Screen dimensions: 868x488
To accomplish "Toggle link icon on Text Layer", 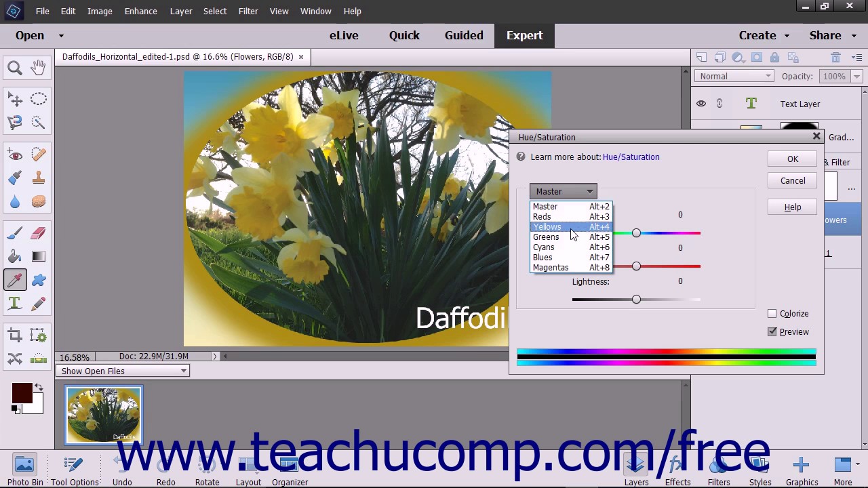I will click(x=719, y=104).
